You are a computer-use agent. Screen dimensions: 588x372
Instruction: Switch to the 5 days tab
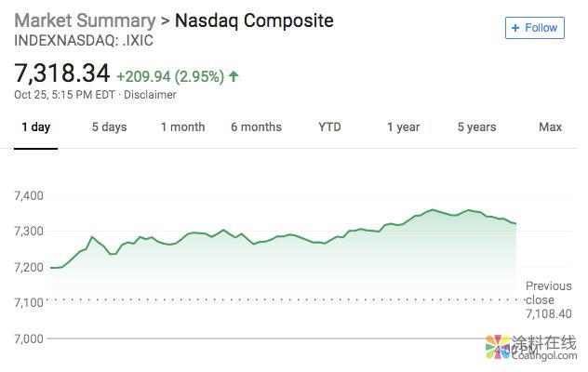pyautogui.click(x=109, y=127)
